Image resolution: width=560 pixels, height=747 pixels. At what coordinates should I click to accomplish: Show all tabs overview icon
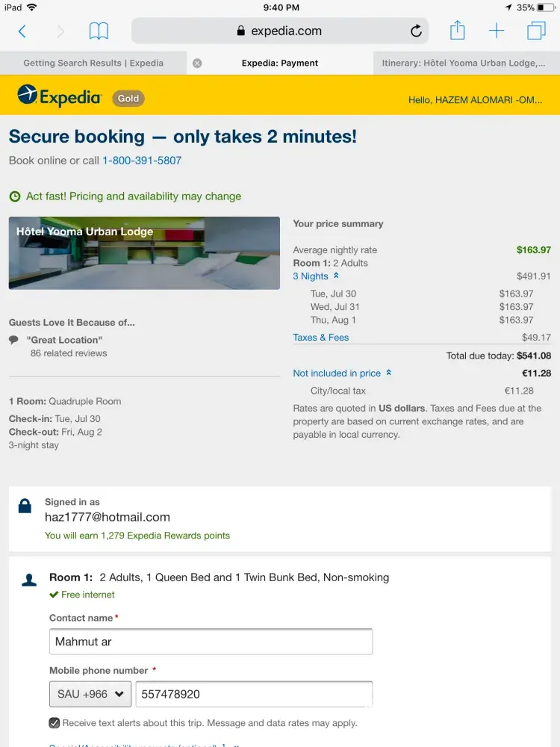pos(536,31)
